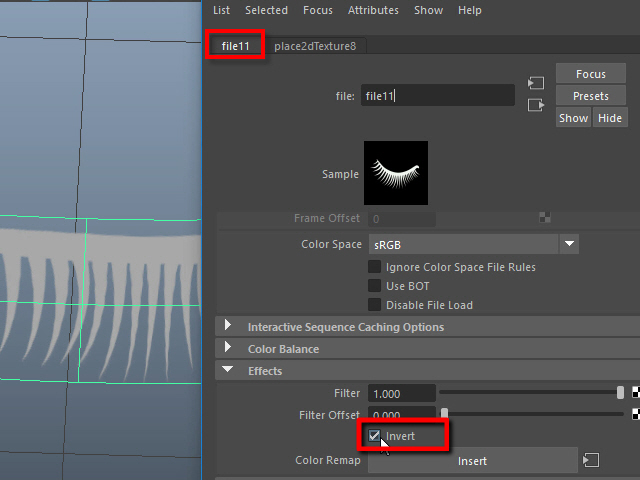Click the input connection icon beside file name
Viewport: 640px width, 480px height.
tap(535, 83)
